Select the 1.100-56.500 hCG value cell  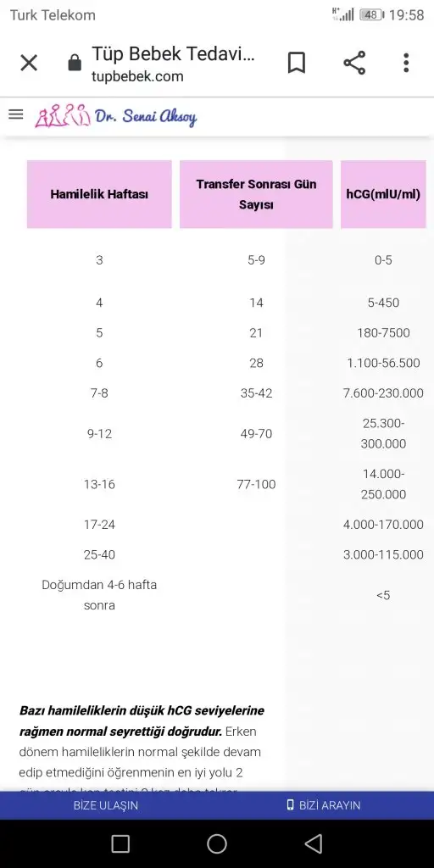click(383, 363)
